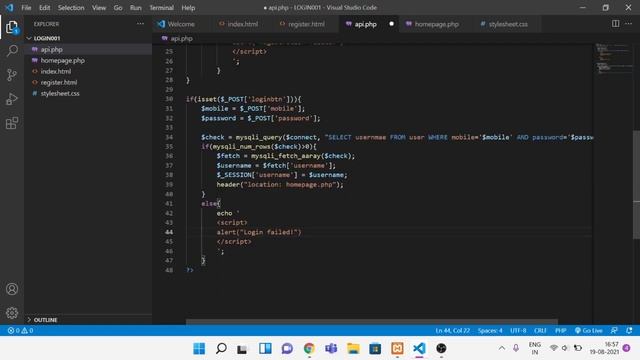Click the vertical editor scrollbar

(x=636, y=184)
